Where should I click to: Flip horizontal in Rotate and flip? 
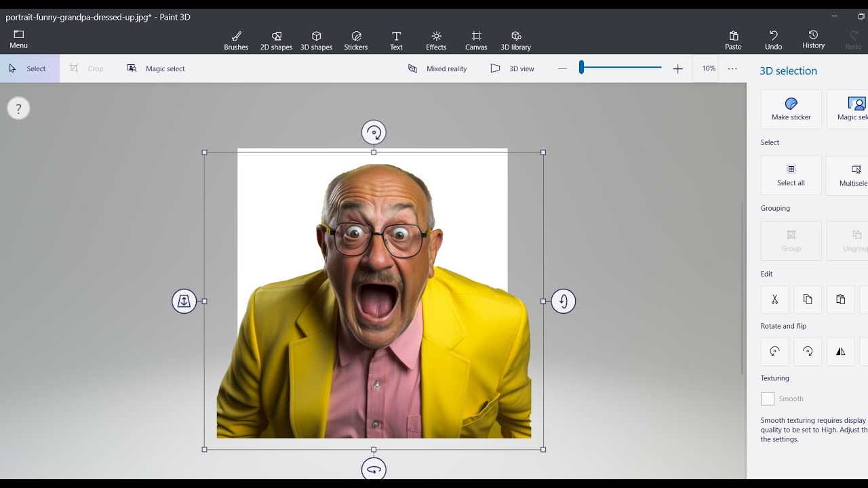click(x=841, y=351)
